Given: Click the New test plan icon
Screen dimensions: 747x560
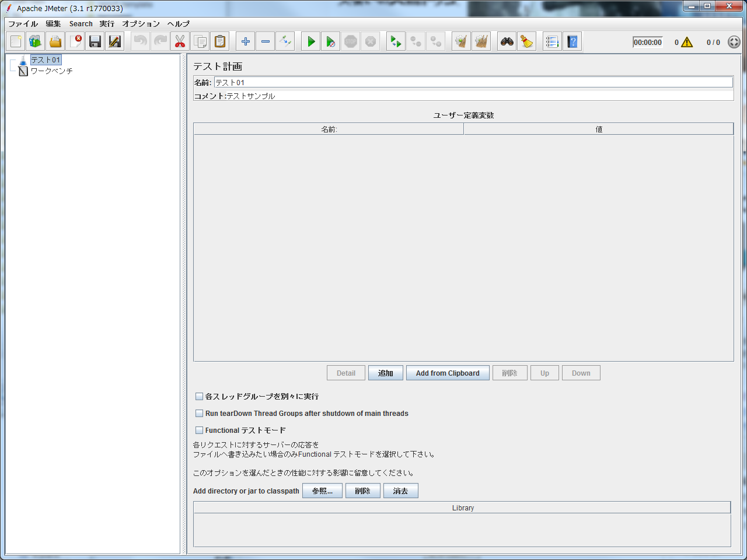Looking at the screenshot, I should 16,41.
